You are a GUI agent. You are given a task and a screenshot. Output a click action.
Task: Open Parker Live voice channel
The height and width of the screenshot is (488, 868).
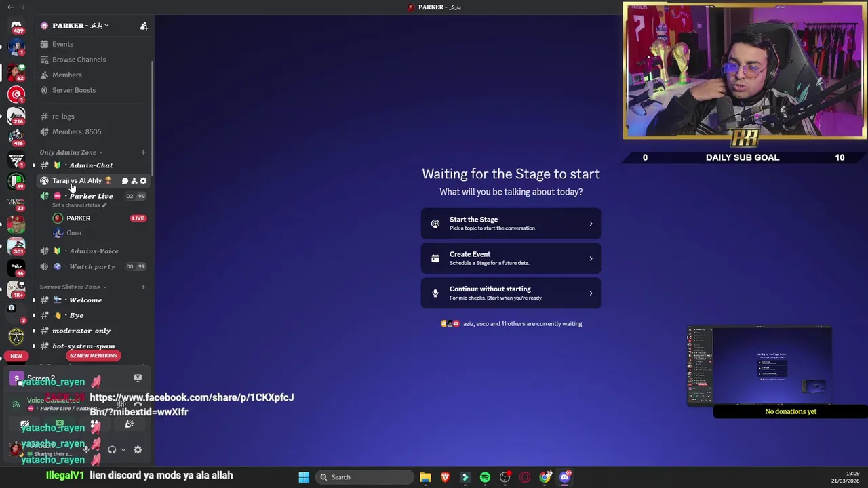(91, 196)
